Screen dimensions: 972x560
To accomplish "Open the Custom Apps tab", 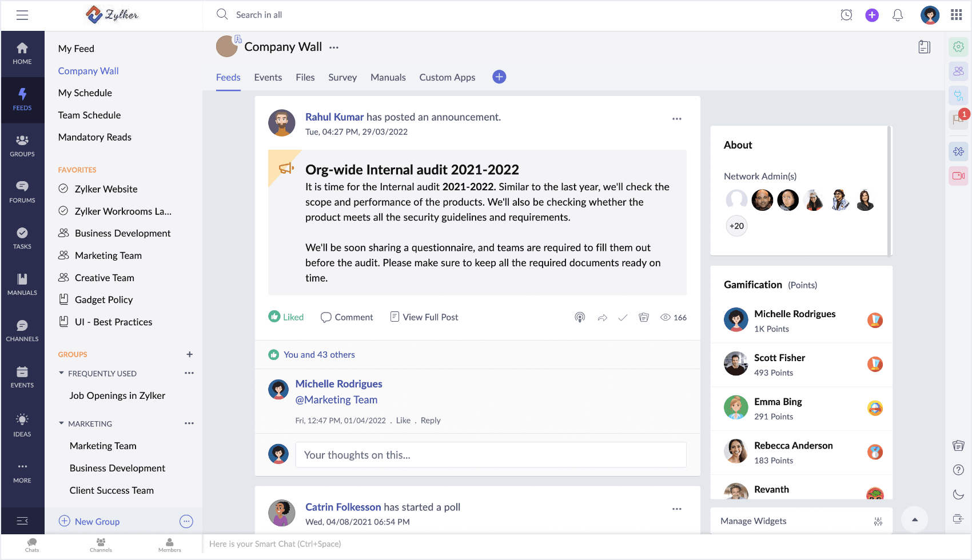I will [447, 77].
